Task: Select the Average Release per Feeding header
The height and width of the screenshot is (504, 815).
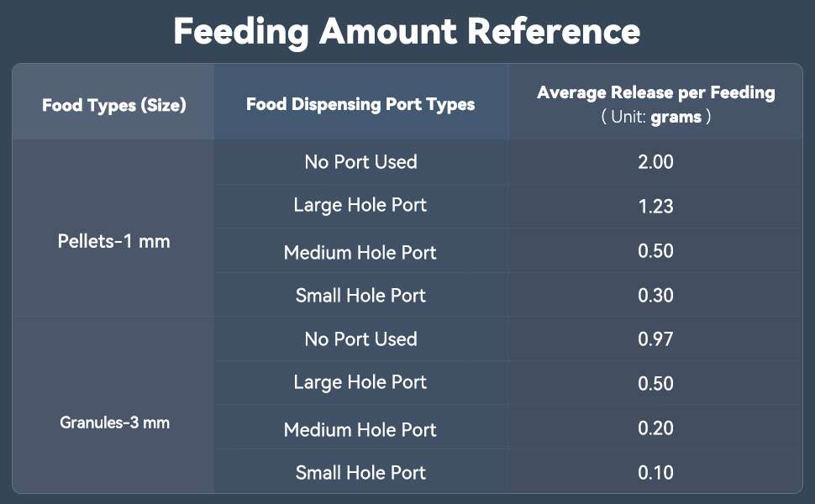Action: [655, 92]
